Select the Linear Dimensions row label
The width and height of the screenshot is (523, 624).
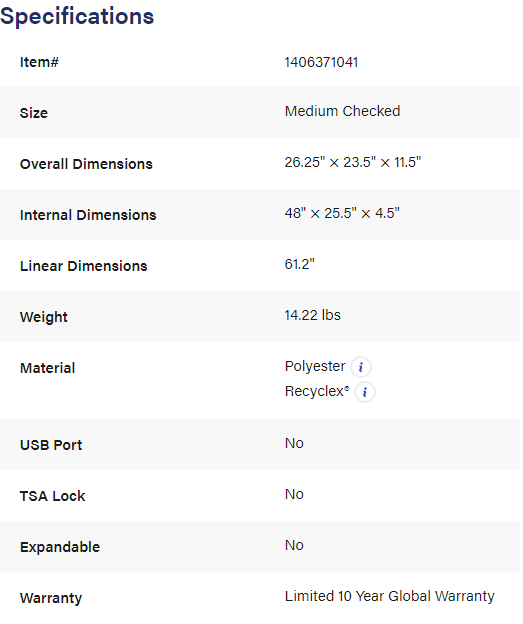(84, 266)
